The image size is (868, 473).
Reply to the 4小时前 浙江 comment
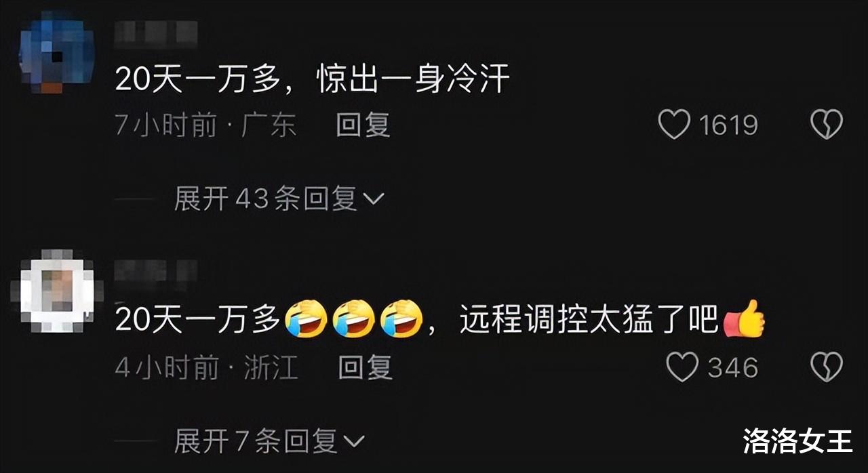point(365,368)
